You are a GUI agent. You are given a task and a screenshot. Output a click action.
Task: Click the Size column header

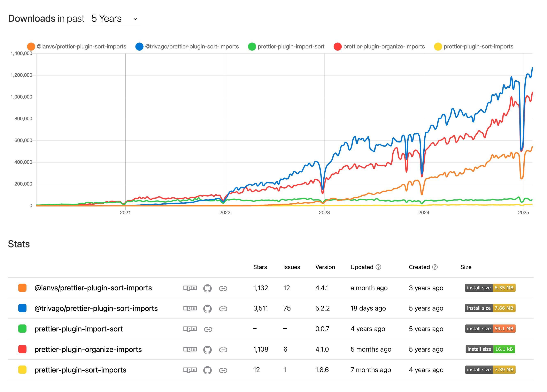(466, 267)
